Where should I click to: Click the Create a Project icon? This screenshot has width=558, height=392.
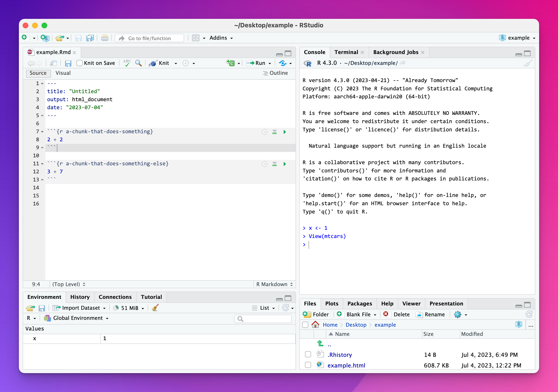pos(45,38)
